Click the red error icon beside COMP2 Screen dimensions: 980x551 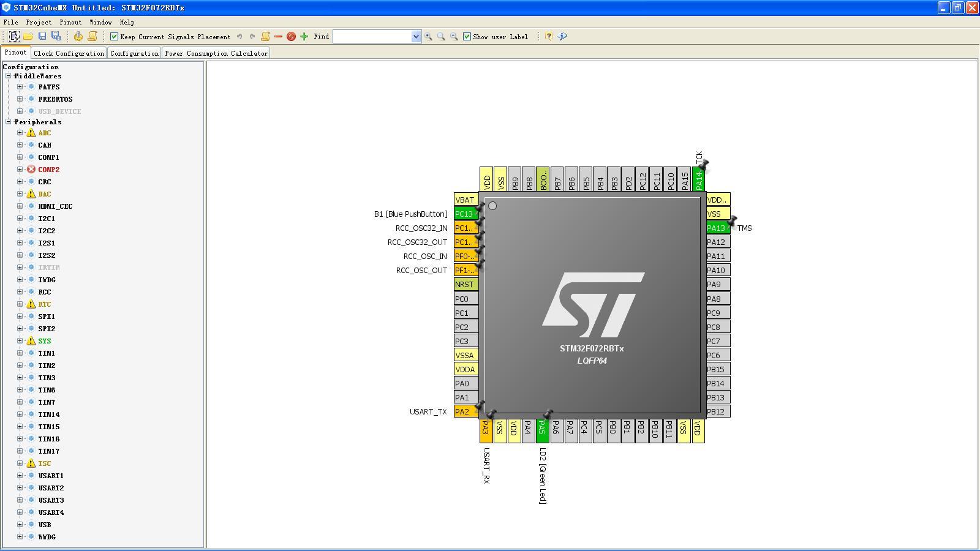31,170
